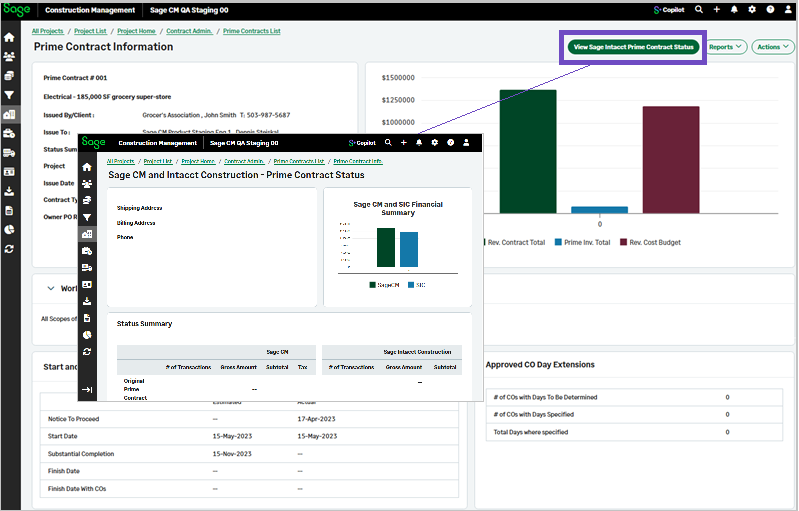The height and width of the screenshot is (511, 799).
Task: Open Prime Contracts List breadcrumb link in the main page
Action: pos(251,31)
